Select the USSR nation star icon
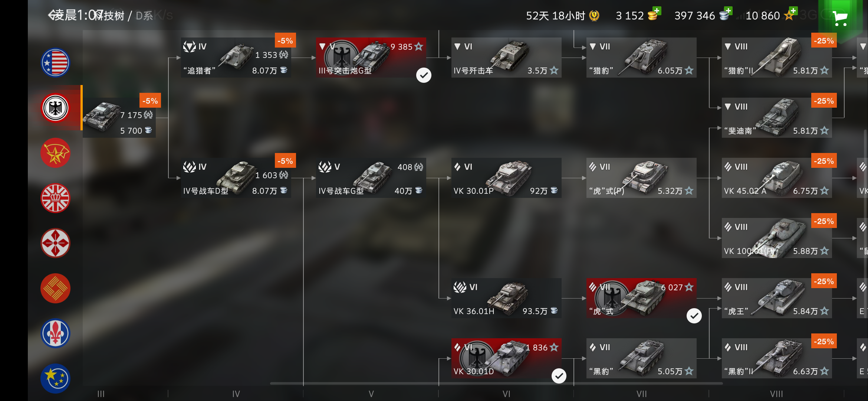This screenshot has height=401, width=868. tap(55, 153)
